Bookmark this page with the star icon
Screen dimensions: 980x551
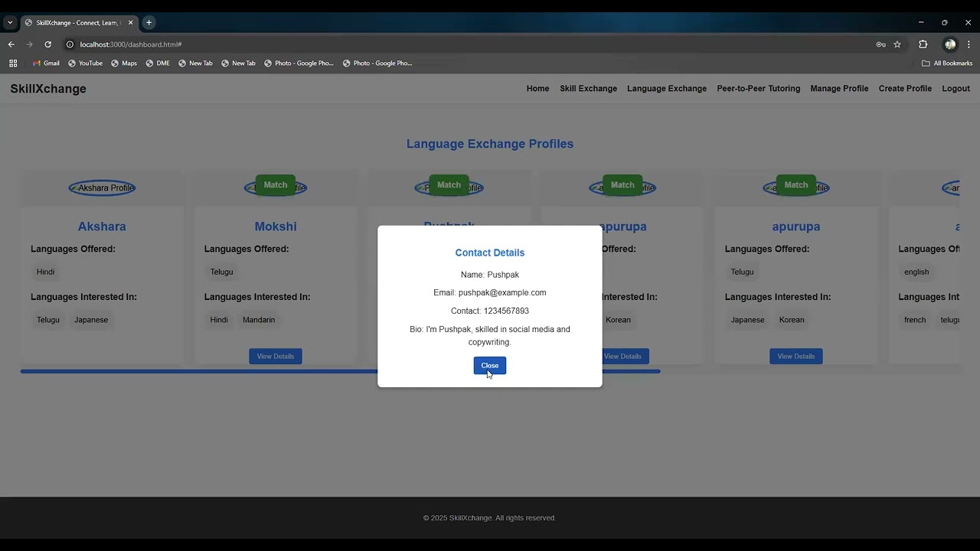click(x=897, y=44)
